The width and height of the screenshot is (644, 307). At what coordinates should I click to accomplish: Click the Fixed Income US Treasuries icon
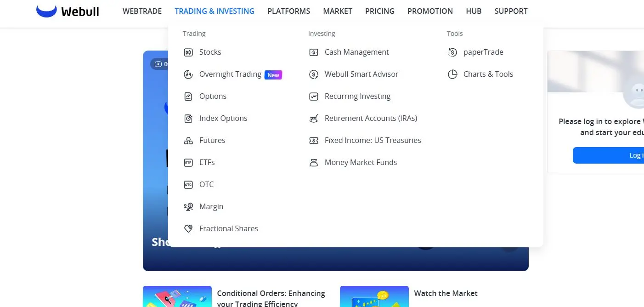pyautogui.click(x=314, y=141)
